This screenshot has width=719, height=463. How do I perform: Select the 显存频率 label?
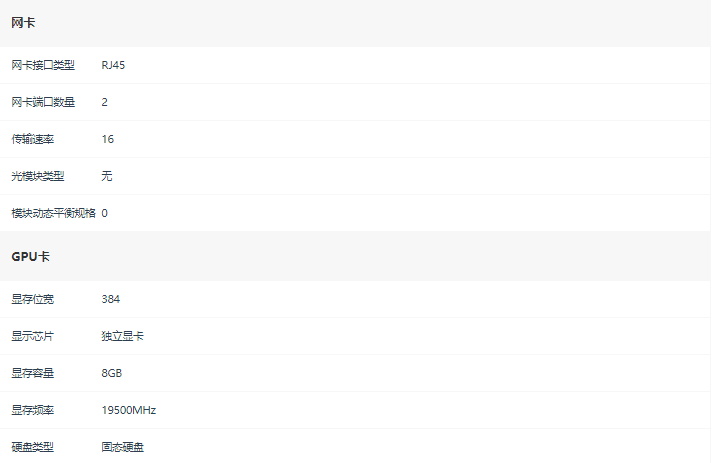[x=33, y=410]
